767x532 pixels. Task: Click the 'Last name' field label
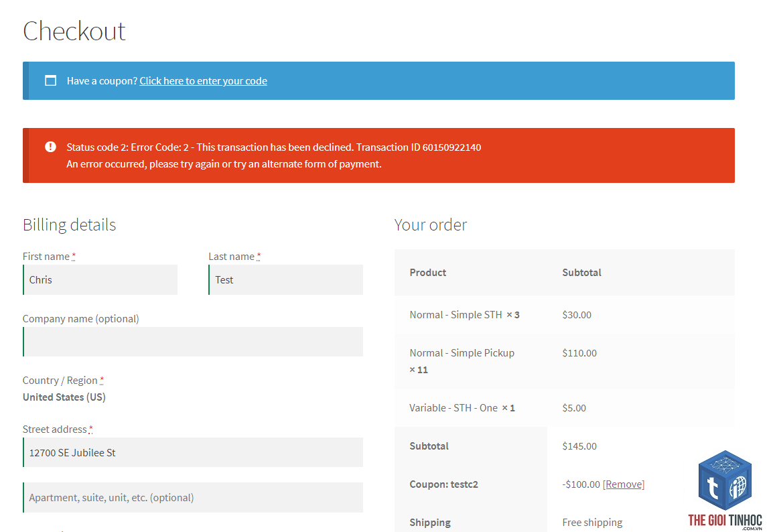click(231, 257)
